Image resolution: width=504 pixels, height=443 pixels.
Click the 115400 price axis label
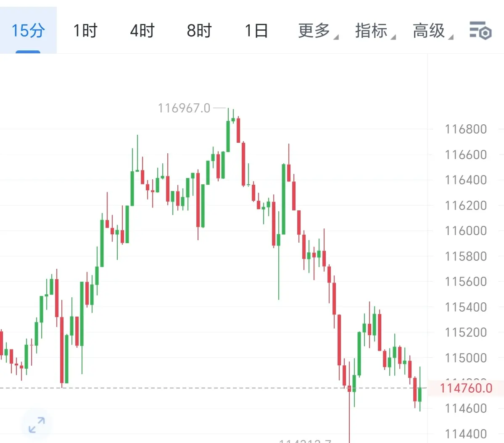[466, 307]
